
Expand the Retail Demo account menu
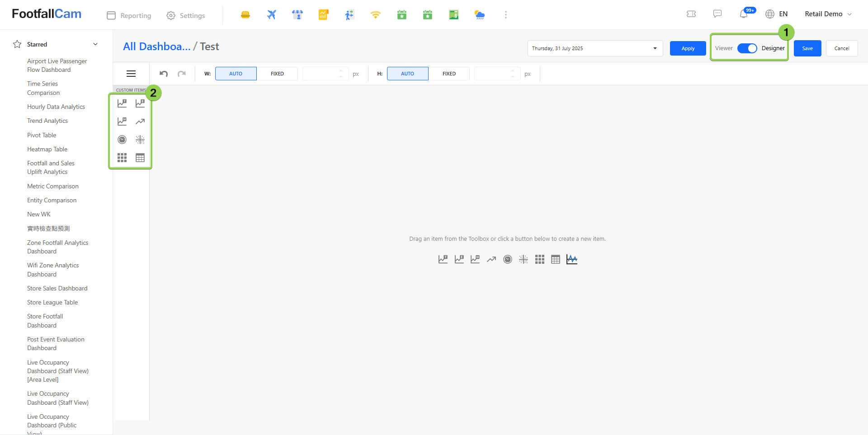tap(828, 14)
